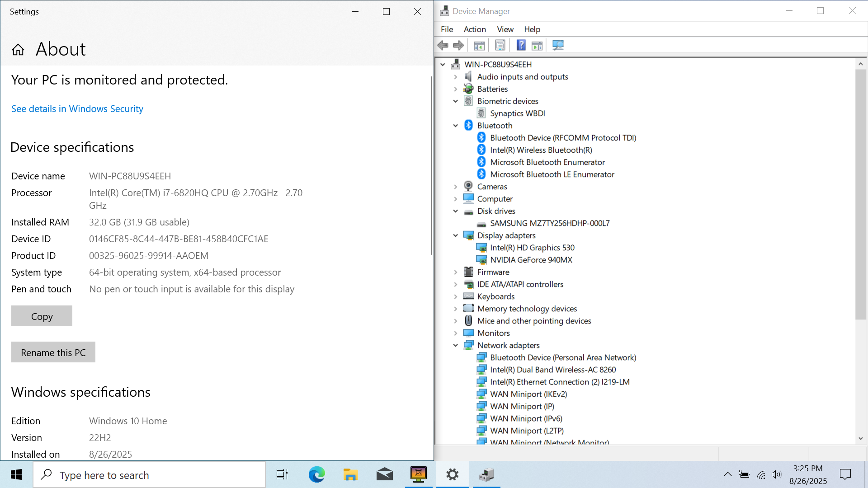Collapse the Network adapters category
868x488 pixels.
[x=456, y=345]
